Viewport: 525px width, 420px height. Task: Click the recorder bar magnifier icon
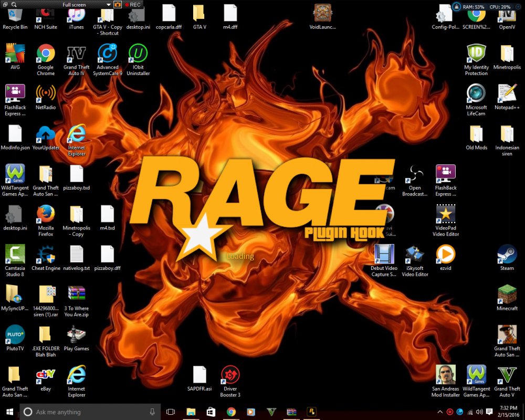click(x=14, y=5)
